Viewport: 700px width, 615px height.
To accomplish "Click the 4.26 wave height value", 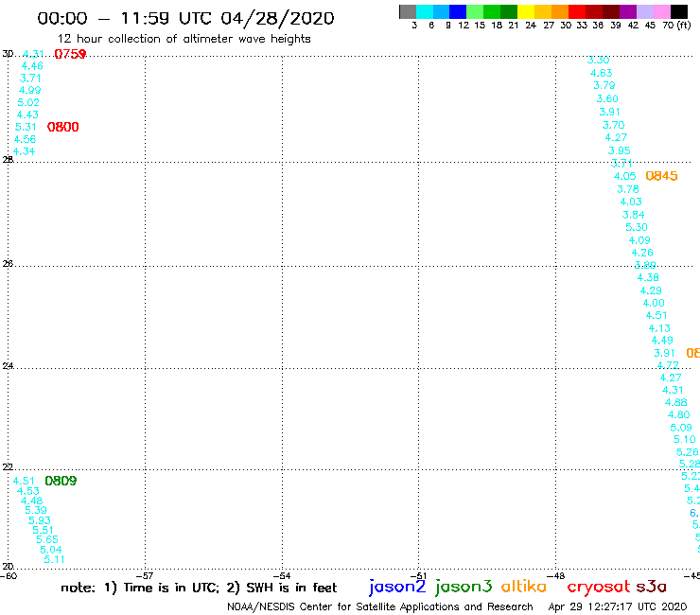I will [x=642, y=253].
